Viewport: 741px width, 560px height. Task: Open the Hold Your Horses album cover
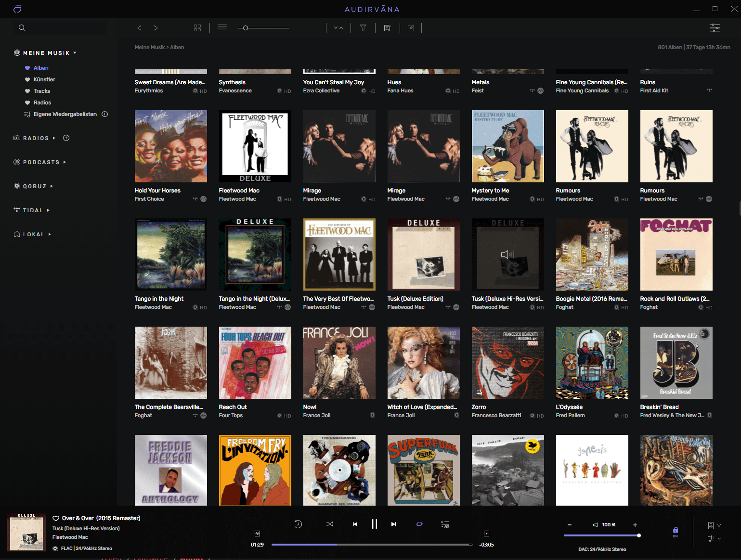pyautogui.click(x=171, y=146)
